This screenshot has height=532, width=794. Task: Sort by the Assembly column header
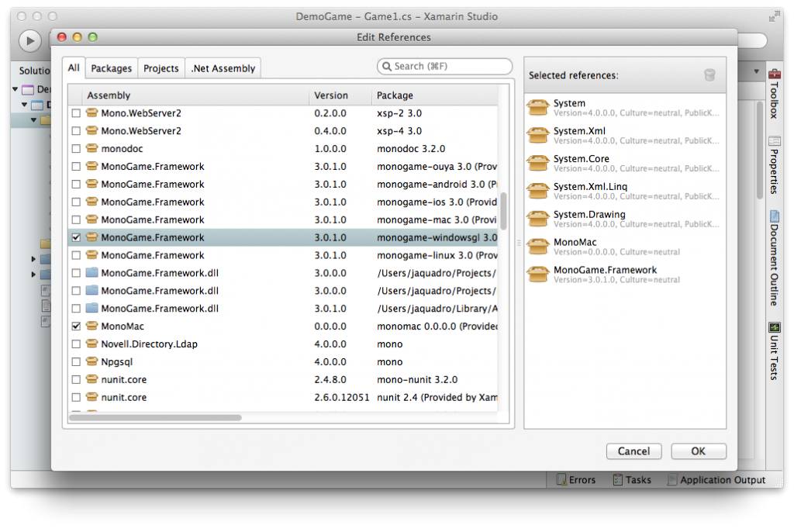(196, 95)
